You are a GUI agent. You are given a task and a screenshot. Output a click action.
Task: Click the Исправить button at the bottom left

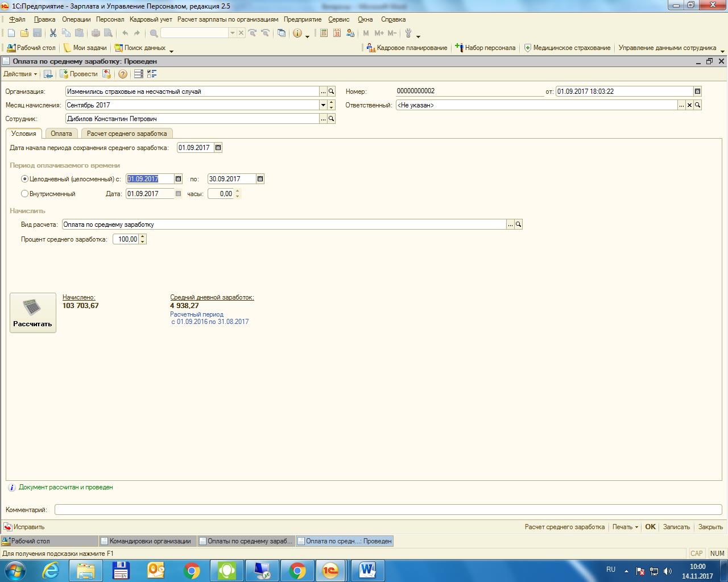click(x=24, y=527)
